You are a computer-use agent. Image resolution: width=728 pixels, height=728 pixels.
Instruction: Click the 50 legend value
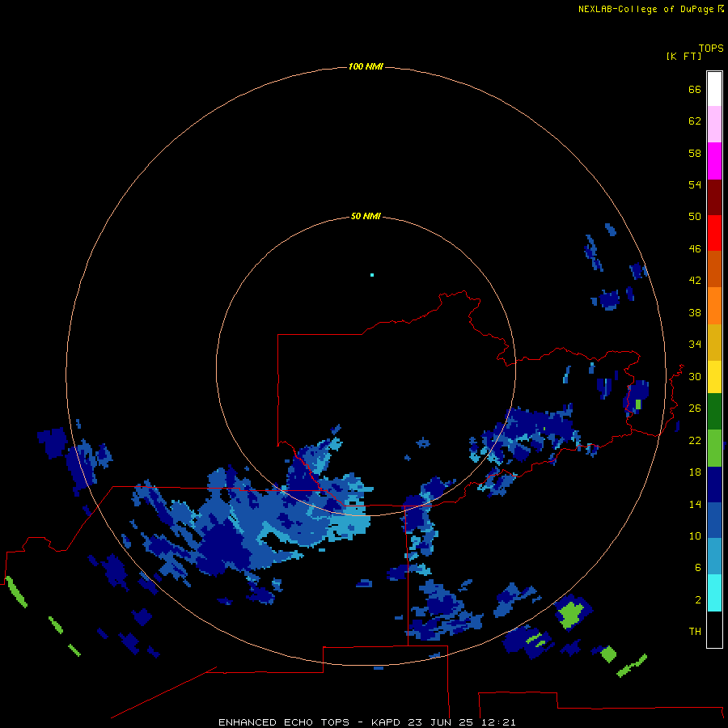[x=695, y=217]
